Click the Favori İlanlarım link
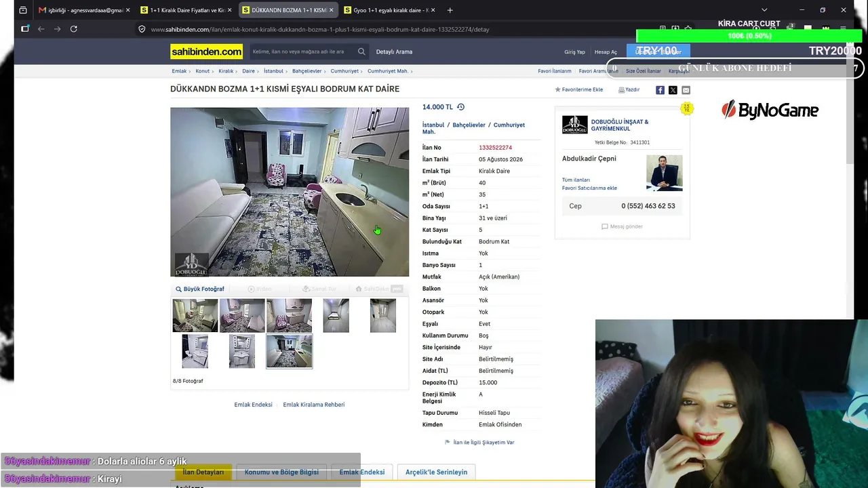The image size is (868, 488). [555, 71]
